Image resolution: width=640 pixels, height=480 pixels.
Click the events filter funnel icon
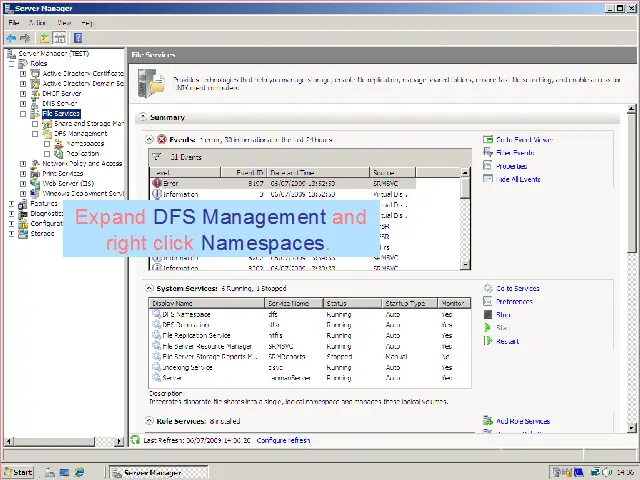tap(156, 157)
